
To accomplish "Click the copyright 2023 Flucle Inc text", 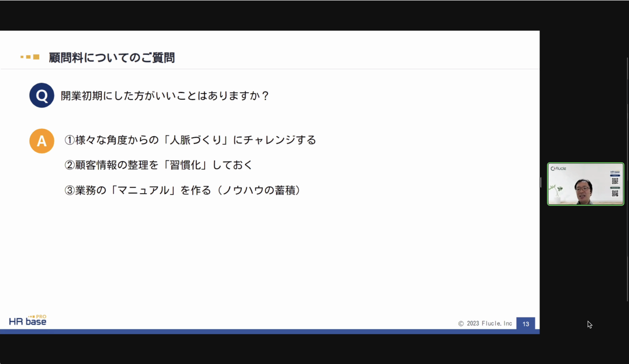I will click(485, 324).
